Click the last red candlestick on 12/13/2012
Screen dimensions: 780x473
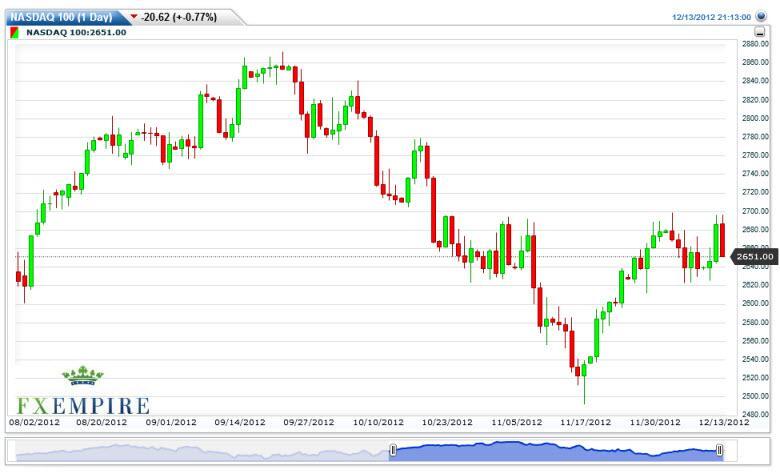click(722, 240)
